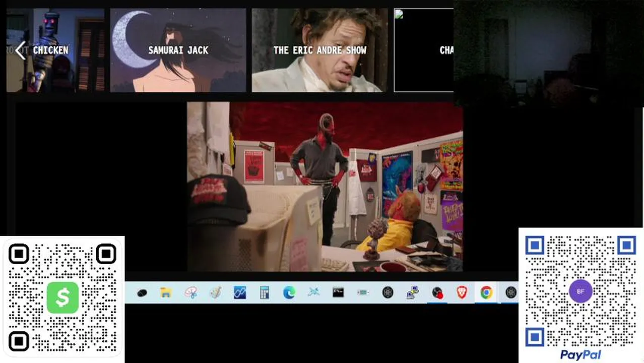
Task: Open OBS Studio with red recording badge
Action: (437, 292)
